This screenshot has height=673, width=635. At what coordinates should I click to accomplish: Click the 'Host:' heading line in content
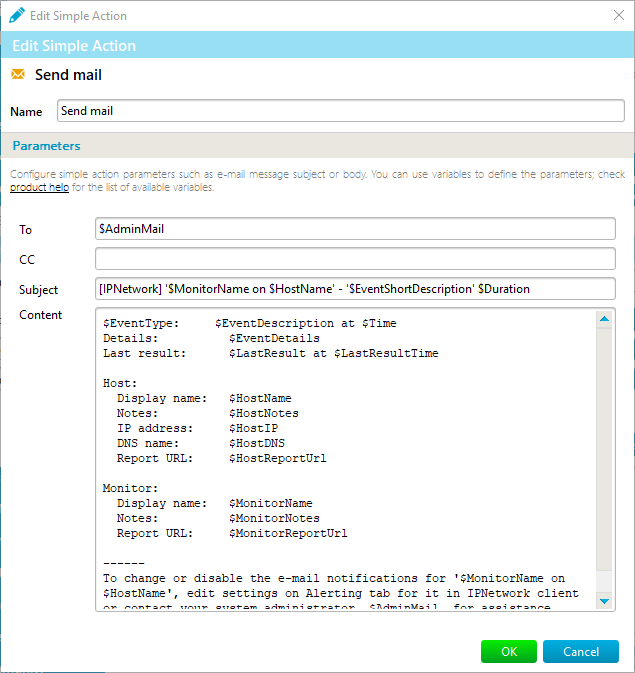[120, 383]
